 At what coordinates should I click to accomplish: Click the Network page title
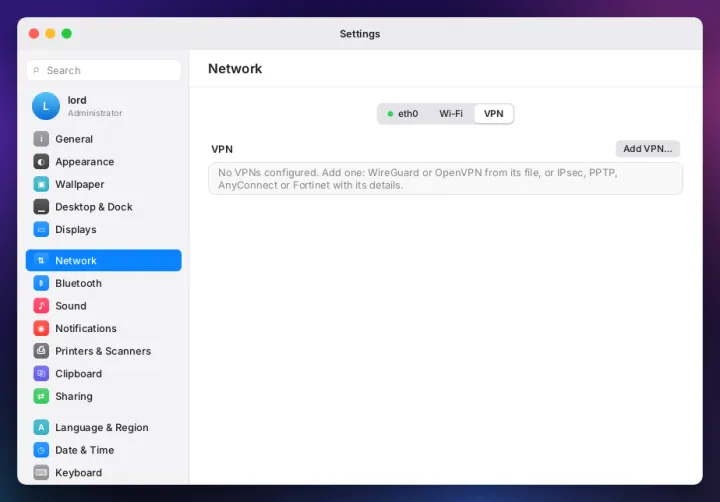pos(235,68)
